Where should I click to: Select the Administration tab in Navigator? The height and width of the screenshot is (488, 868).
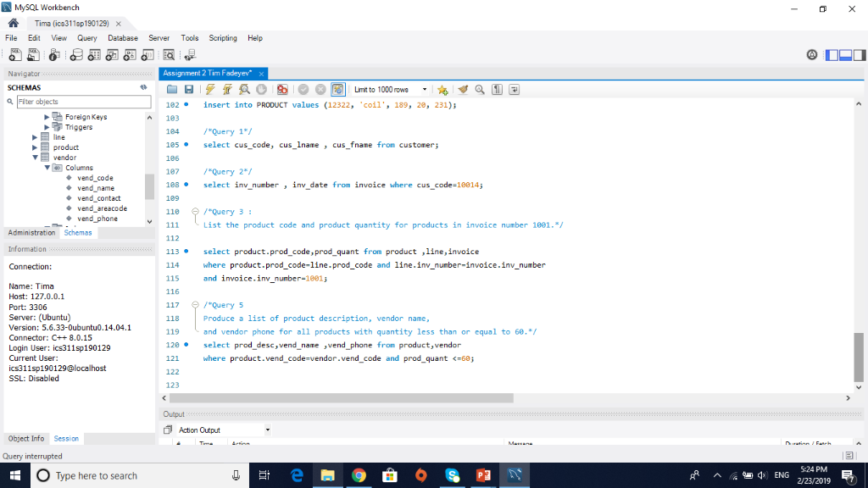pos(31,232)
